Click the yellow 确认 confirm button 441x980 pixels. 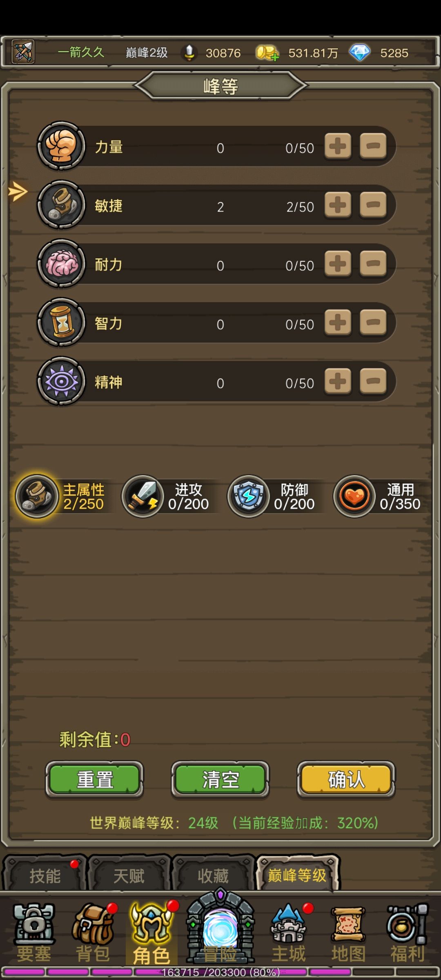[346, 780]
